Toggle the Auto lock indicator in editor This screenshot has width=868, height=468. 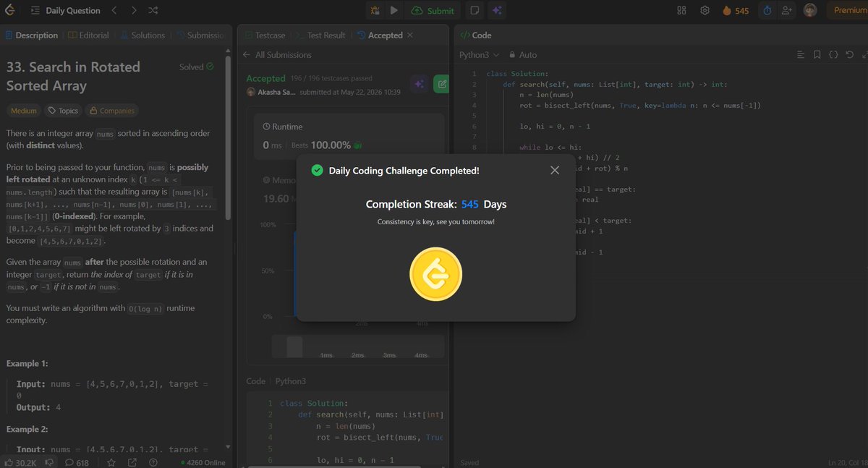click(x=523, y=54)
